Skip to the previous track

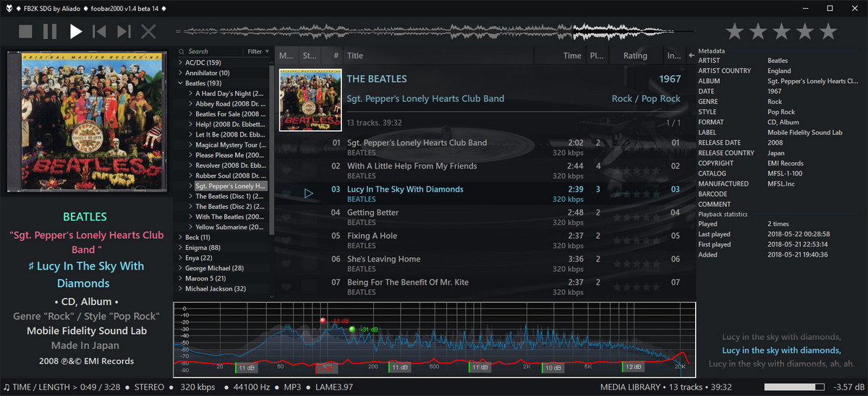pos(100,31)
